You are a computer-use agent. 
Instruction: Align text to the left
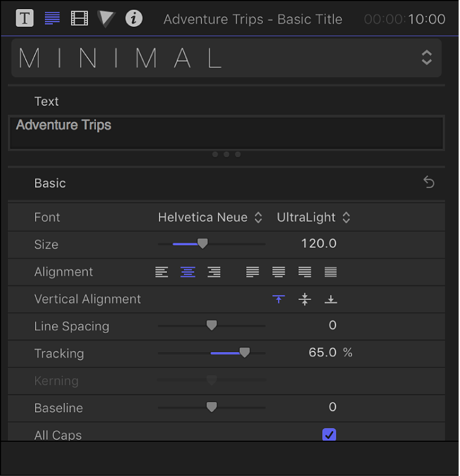pos(161,272)
